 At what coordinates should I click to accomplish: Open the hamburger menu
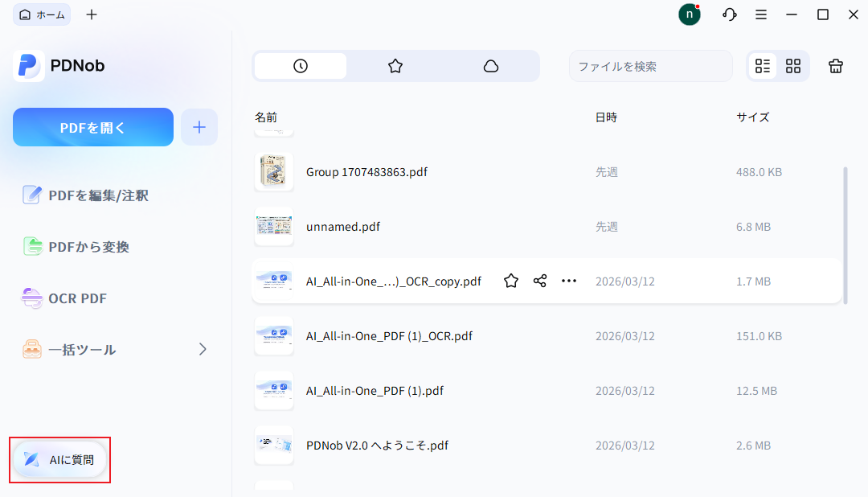(761, 14)
